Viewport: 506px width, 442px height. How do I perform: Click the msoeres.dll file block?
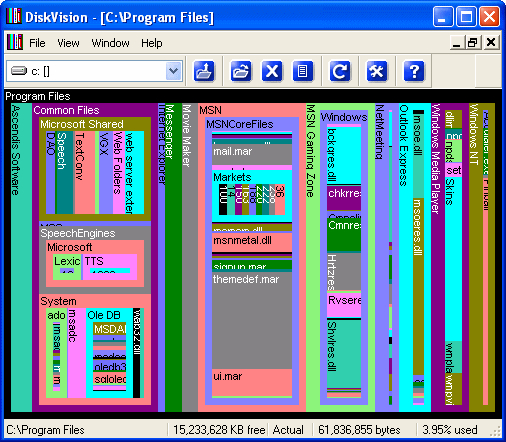[418, 286]
